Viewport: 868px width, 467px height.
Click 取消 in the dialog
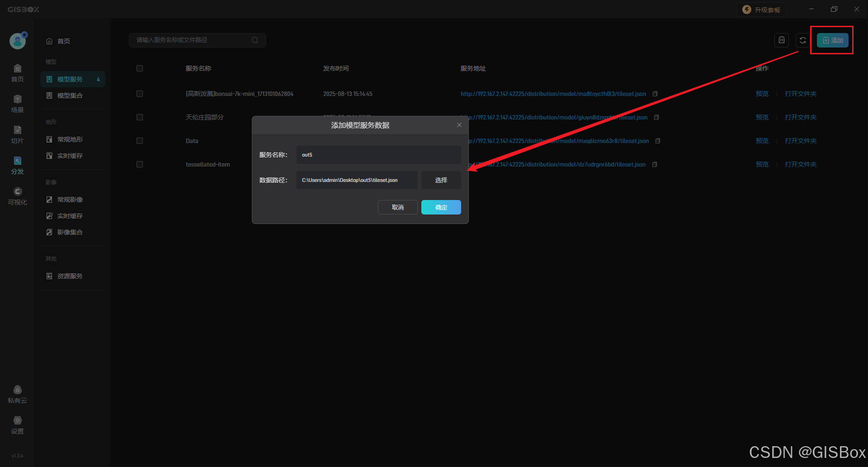[398, 207]
